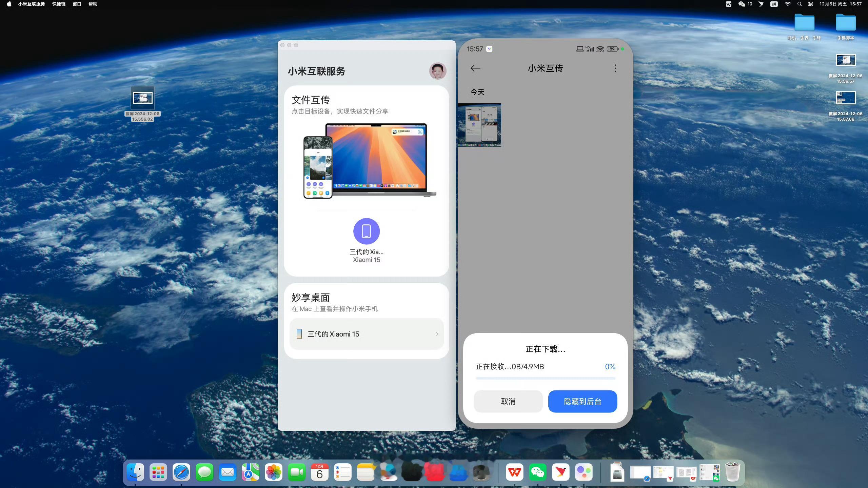Open Reminders from the Dock
868x488 pixels.
(x=343, y=472)
